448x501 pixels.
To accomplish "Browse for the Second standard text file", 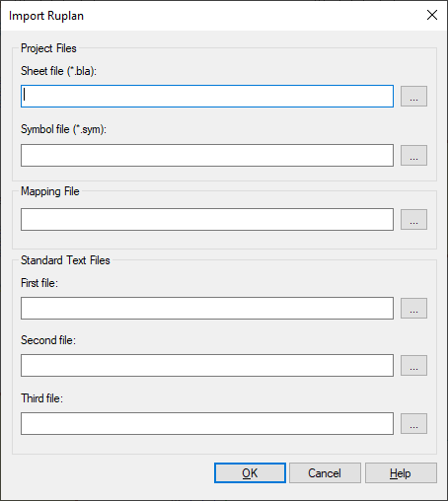I will (x=413, y=365).
